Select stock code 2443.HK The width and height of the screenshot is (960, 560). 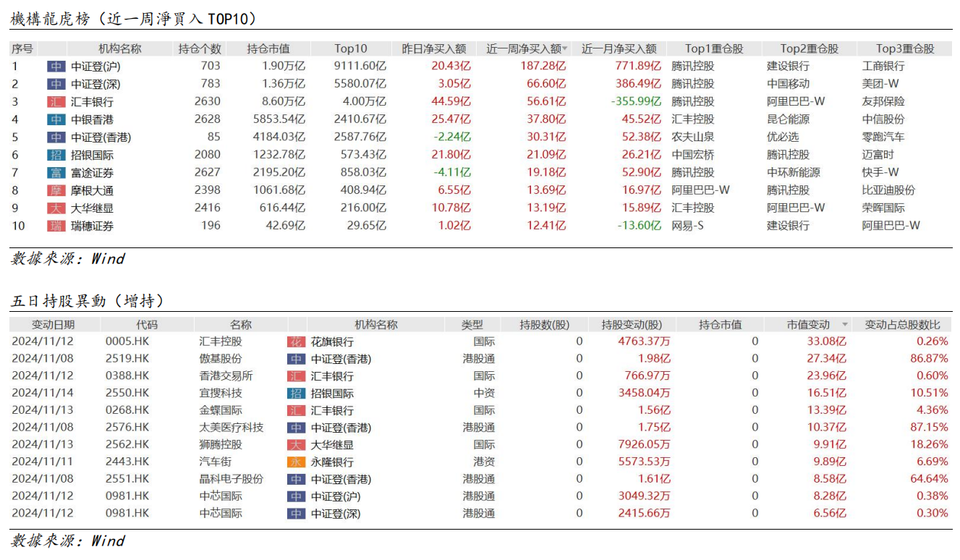tap(127, 461)
